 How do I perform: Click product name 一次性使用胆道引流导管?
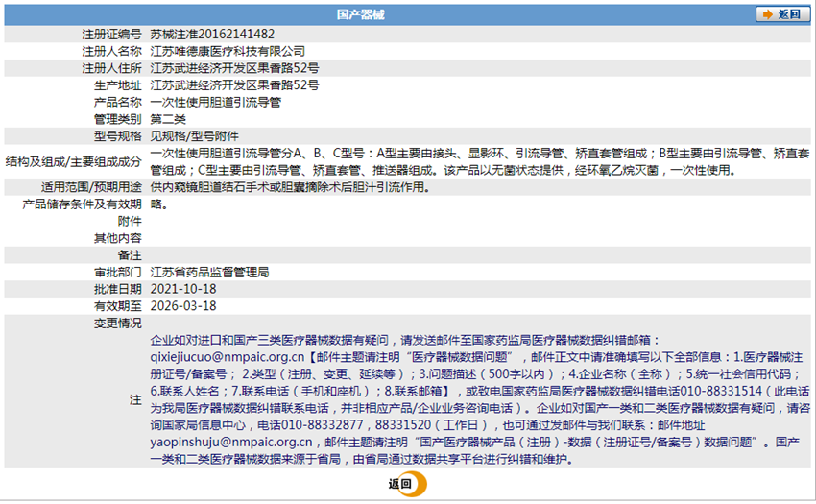coord(215,102)
